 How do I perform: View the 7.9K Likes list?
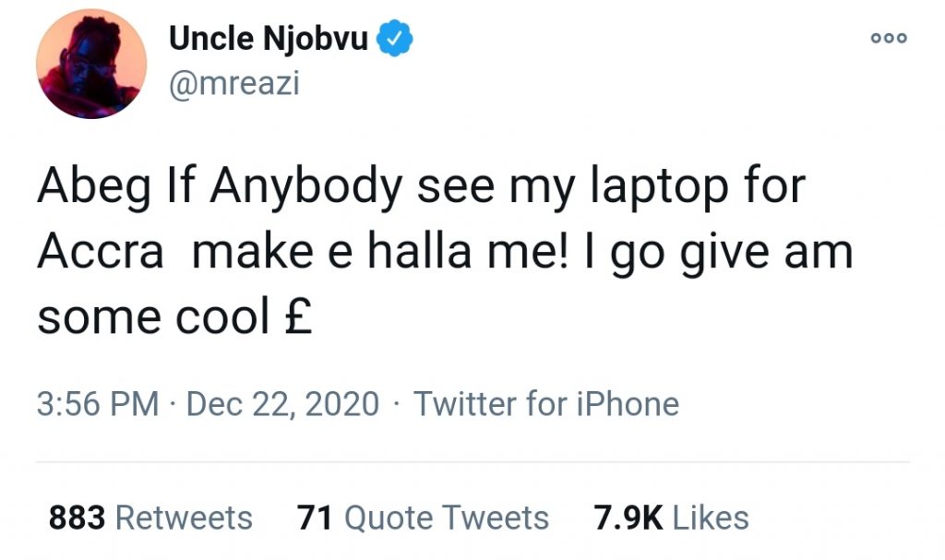point(670,518)
